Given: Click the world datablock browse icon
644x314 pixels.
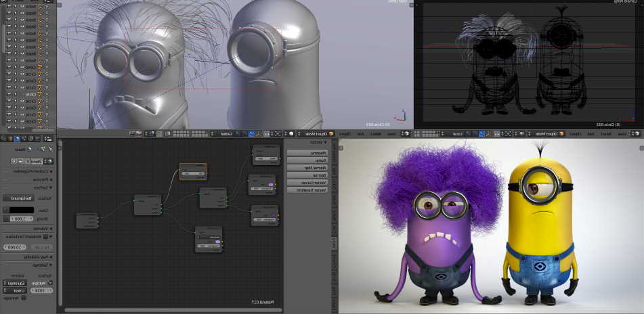Looking at the screenshot, I should tap(50, 161).
